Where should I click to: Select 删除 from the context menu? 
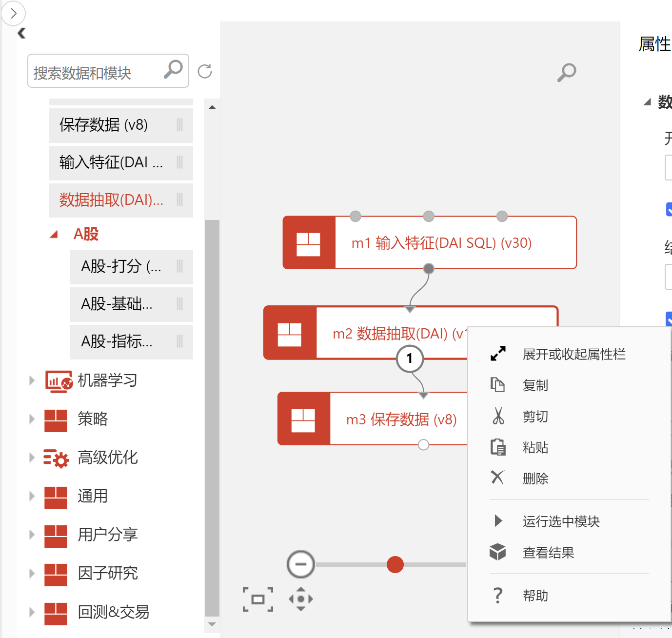(535, 478)
